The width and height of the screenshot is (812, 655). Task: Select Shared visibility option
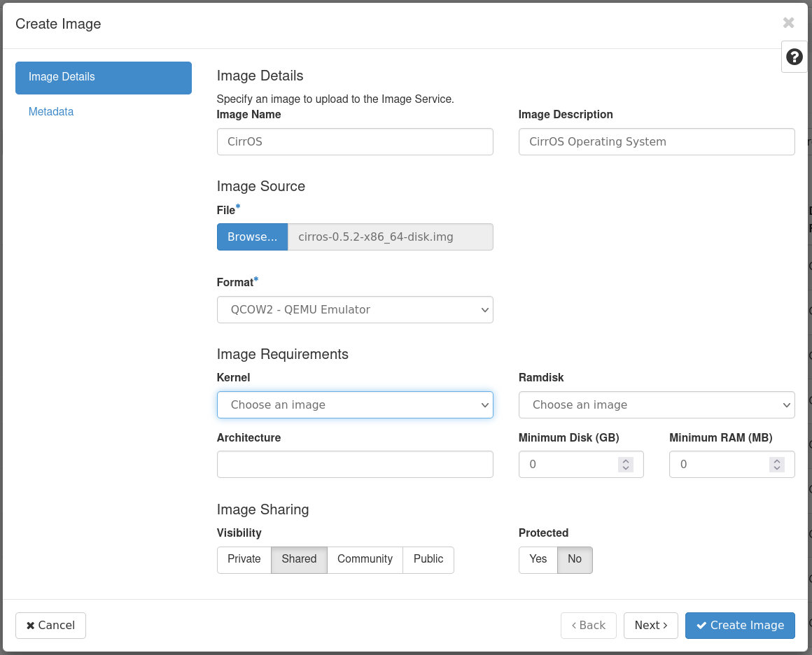[299, 559]
